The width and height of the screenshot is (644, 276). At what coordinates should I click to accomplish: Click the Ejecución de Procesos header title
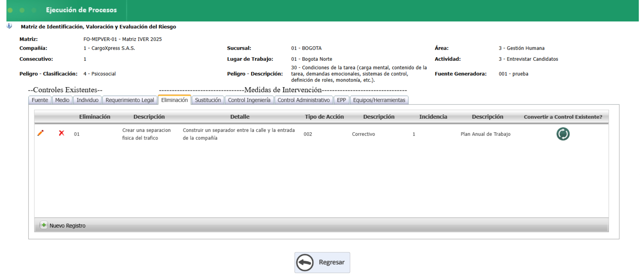[81, 10]
